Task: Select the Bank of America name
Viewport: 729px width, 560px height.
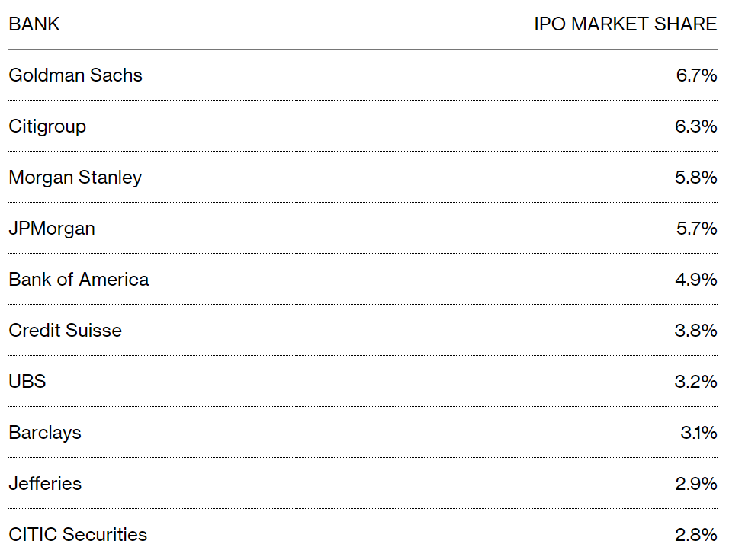Action: pyautogui.click(x=79, y=280)
